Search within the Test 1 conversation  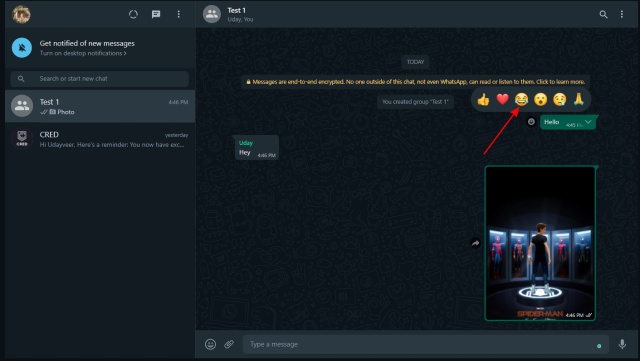(x=603, y=14)
